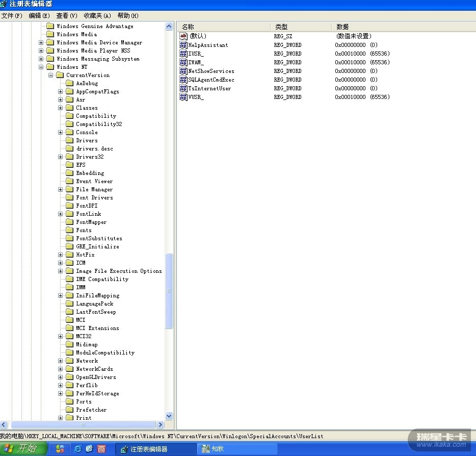Click Internet Explorer quick launch icon
The height and width of the screenshot is (456, 476).
click(x=77, y=449)
